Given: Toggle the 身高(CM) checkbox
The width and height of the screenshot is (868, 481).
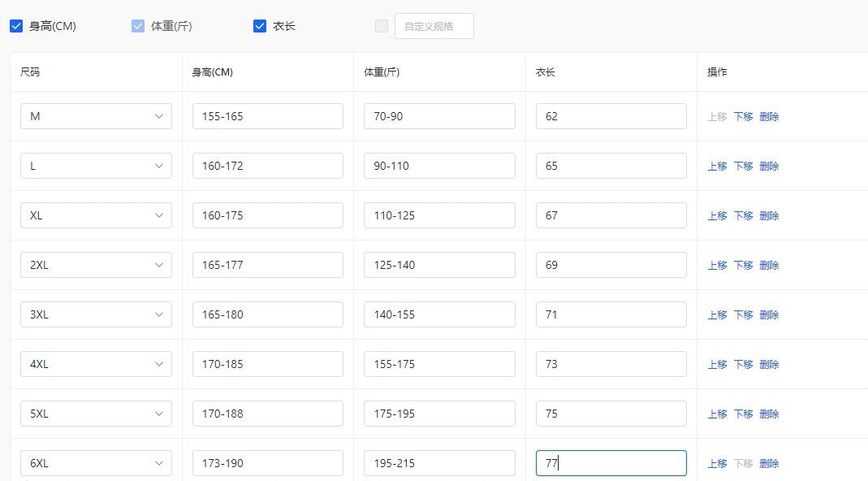Looking at the screenshot, I should (x=16, y=26).
